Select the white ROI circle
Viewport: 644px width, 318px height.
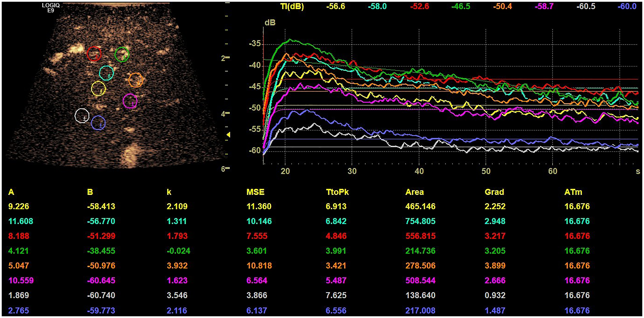coord(82,116)
